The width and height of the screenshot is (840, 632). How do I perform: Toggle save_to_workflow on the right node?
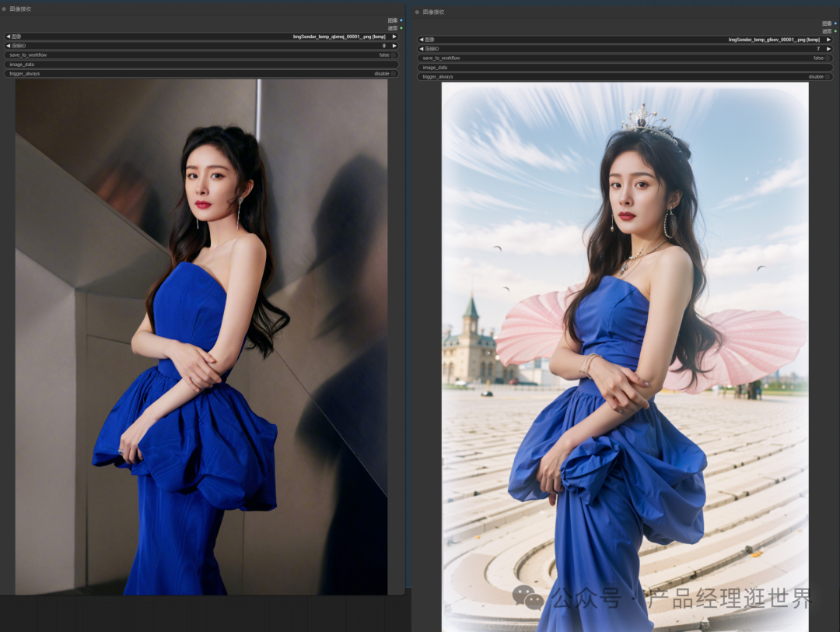827,58
